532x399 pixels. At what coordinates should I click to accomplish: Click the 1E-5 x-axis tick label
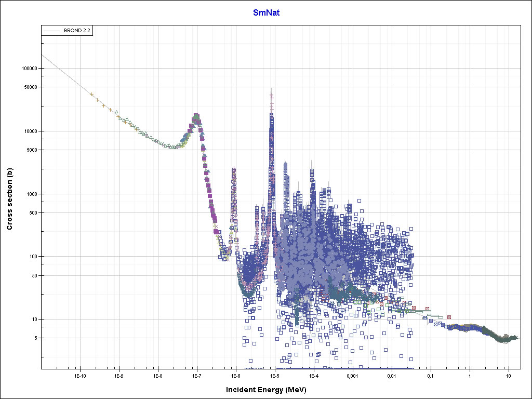[x=275, y=375]
